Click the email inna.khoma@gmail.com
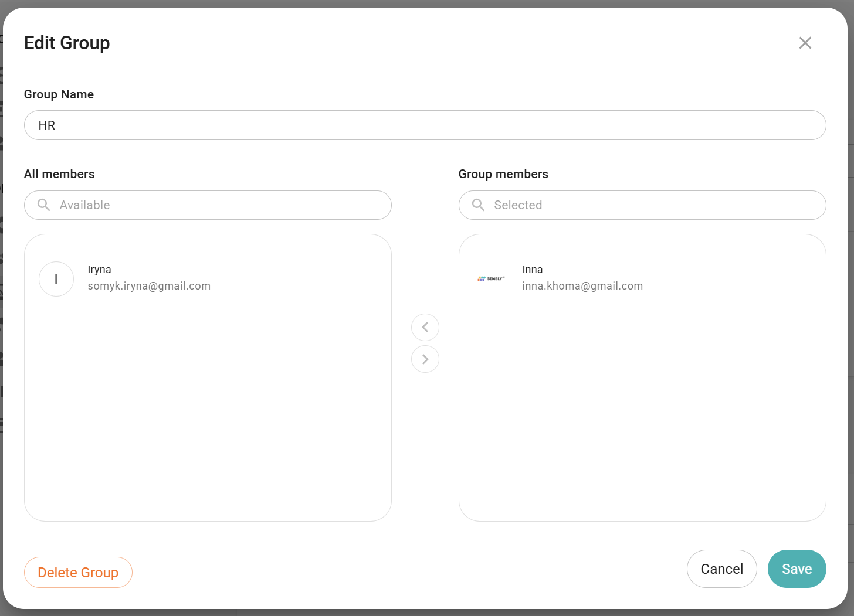Screen dimensions: 854x616 [582, 286]
